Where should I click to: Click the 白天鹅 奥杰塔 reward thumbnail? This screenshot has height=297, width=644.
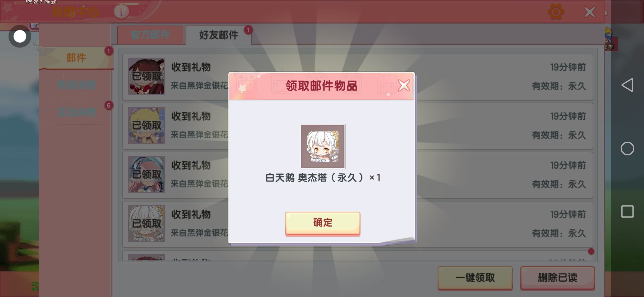click(323, 147)
